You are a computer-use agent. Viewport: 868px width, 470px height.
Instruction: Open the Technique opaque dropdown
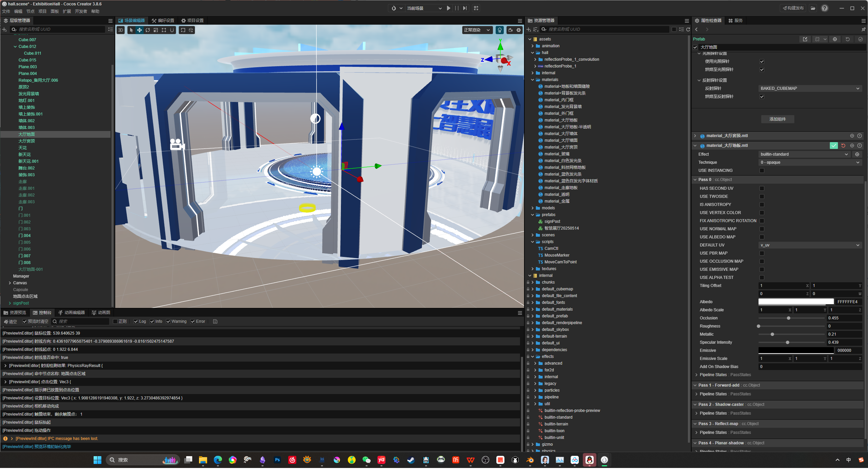click(x=810, y=162)
